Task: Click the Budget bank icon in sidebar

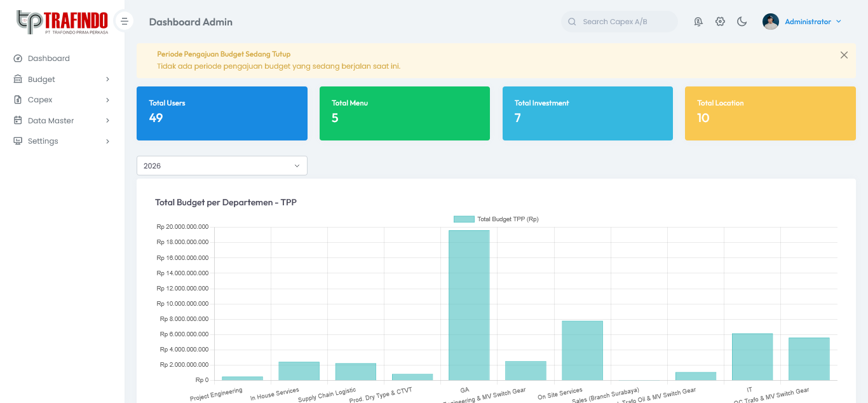Action: click(x=18, y=79)
